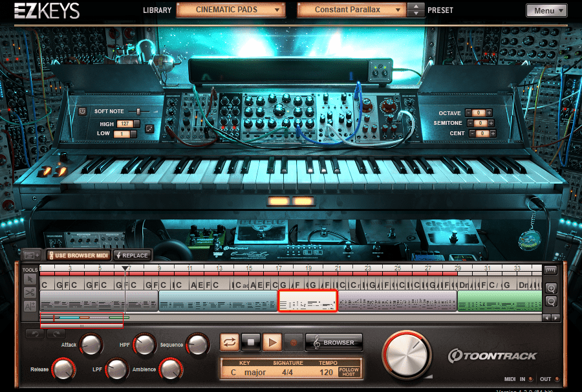Click the left sustain pedal light
Screen dimensions: 582x392
click(279, 201)
